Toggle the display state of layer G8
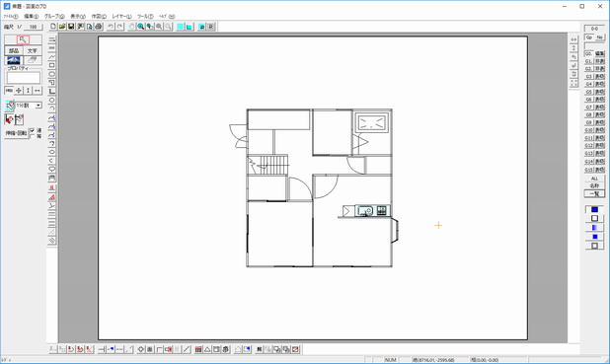The image size is (610, 364). click(x=599, y=114)
